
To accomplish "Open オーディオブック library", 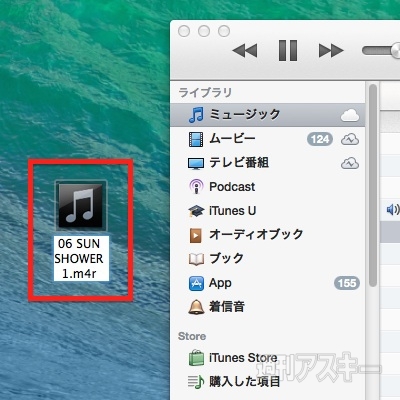I will (256, 235).
